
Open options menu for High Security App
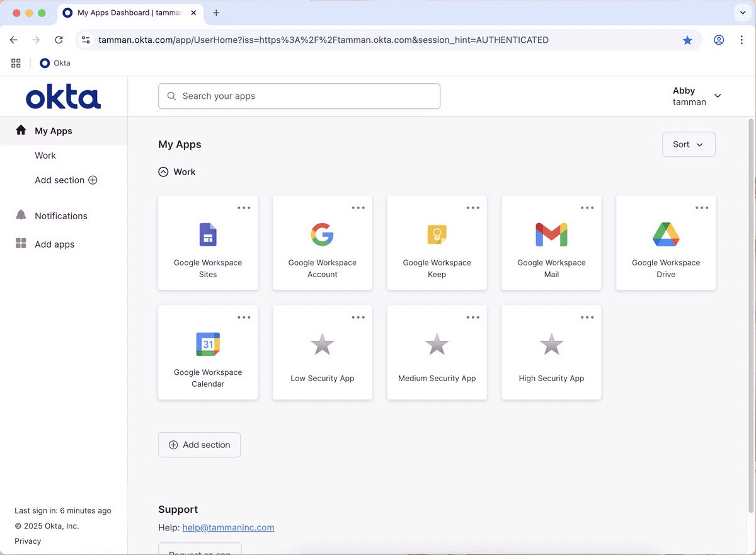coord(587,318)
